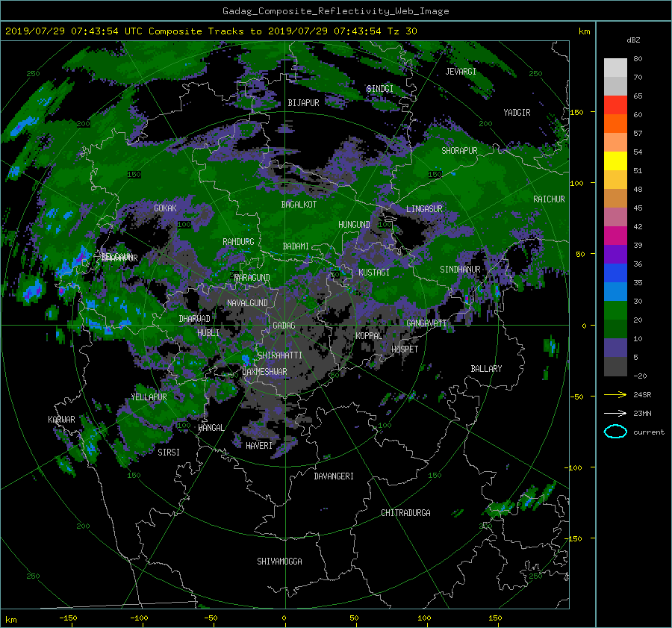This screenshot has height=628, width=672.
Task: Select the BAGALKOT label on the map
Action: [299, 205]
